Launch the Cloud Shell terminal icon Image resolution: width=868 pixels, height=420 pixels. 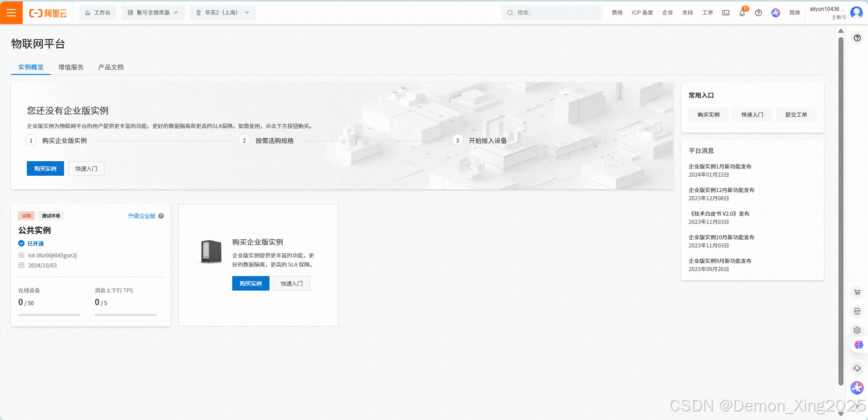[726, 13]
